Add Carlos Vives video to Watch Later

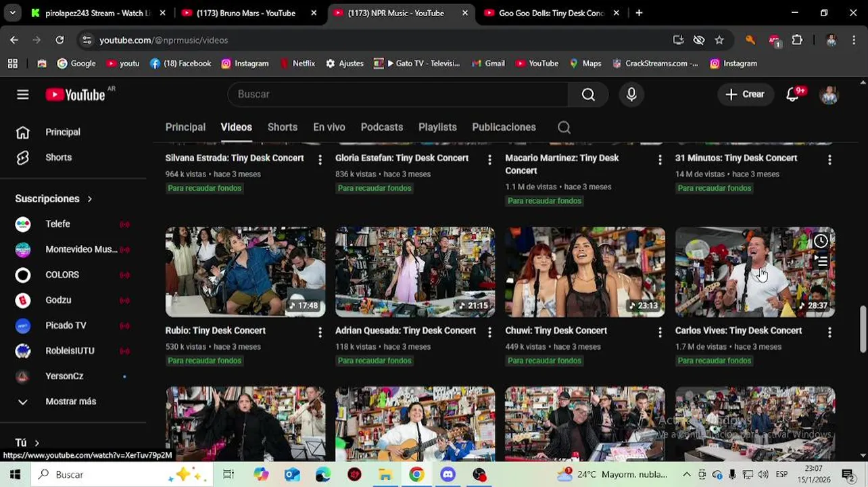click(x=821, y=241)
